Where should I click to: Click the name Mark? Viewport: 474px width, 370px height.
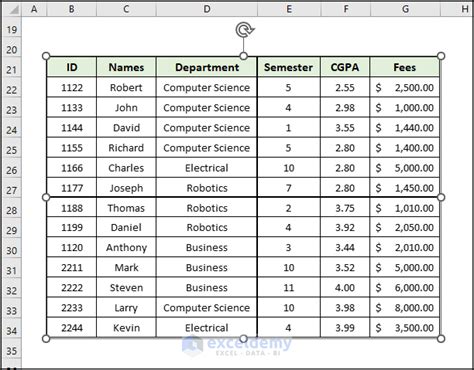(x=126, y=268)
